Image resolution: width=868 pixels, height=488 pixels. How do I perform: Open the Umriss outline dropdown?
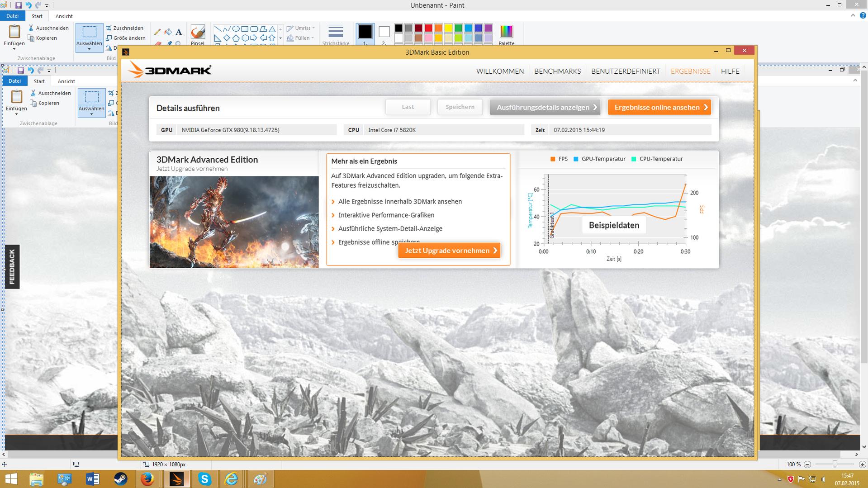coord(301,28)
